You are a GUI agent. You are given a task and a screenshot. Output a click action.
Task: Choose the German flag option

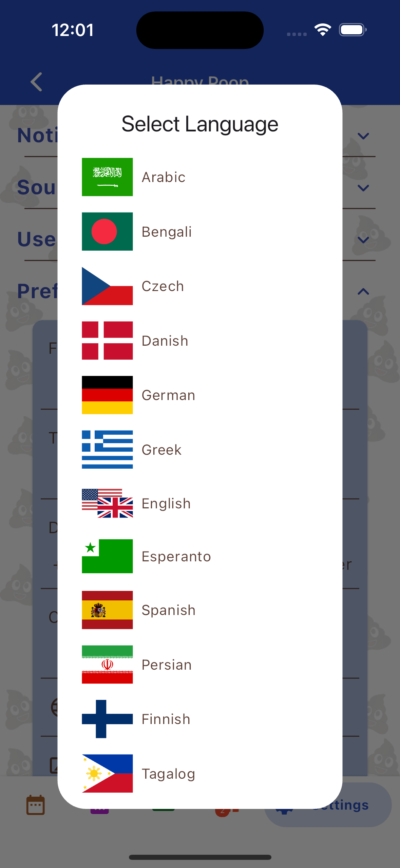(x=168, y=395)
